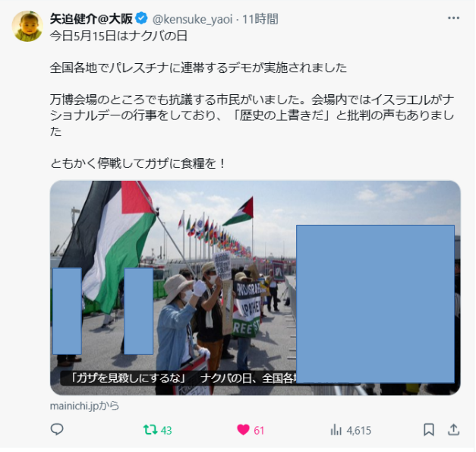Click the mainichi.jpから source link

84,406
